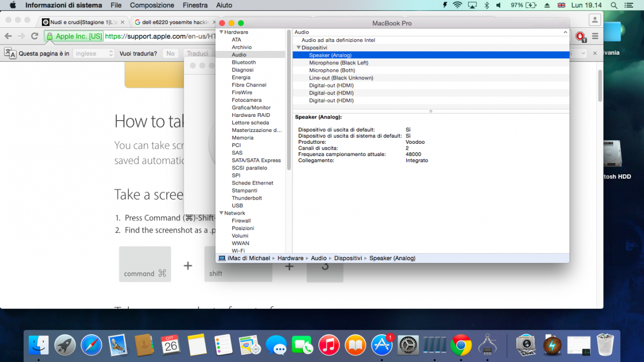Image resolution: width=644 pixels, height=362 pixels.
Task: Select Bluetooth in Hardware list
Action: pos(244,62)
